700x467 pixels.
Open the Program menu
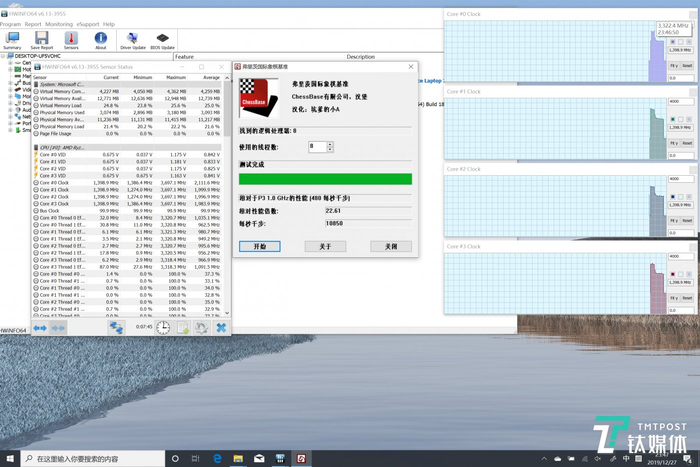(12, 22)
